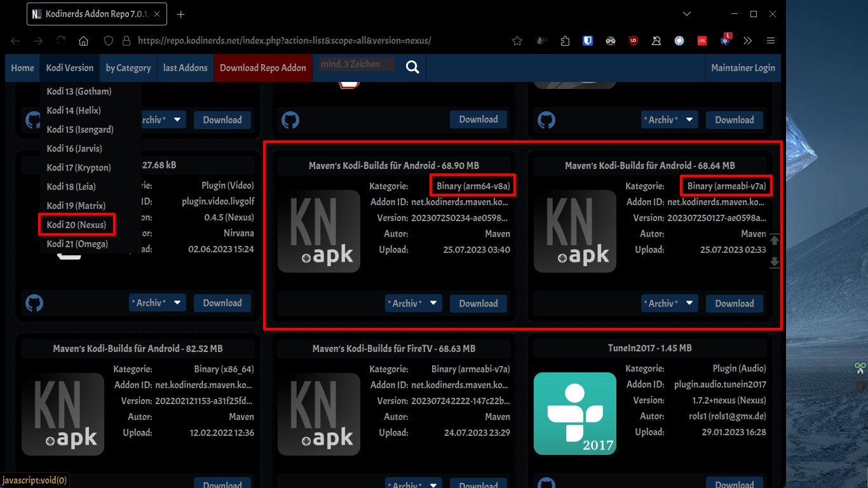868x488 pixels.
Task: Click the KN apk logo in 82.52 MB card
Action: coord(63,414)
